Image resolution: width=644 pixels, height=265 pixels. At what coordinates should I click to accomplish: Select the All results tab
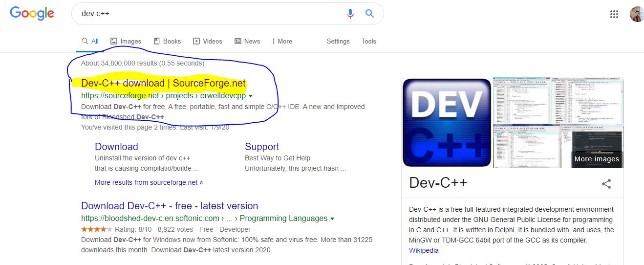coord(90,42)
